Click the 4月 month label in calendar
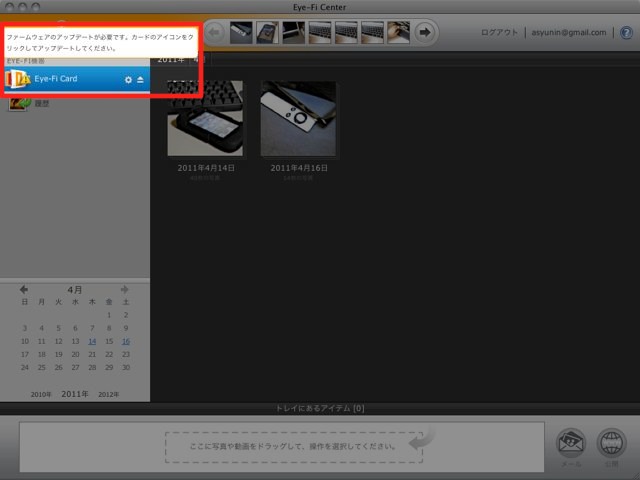This screenshot has width=640, height=480. [75, 290]
